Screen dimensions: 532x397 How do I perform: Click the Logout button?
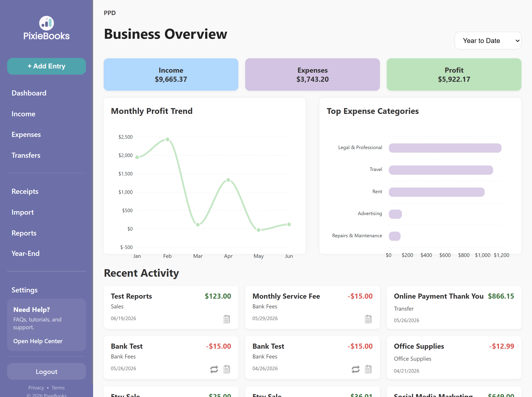tap(46, 372)
